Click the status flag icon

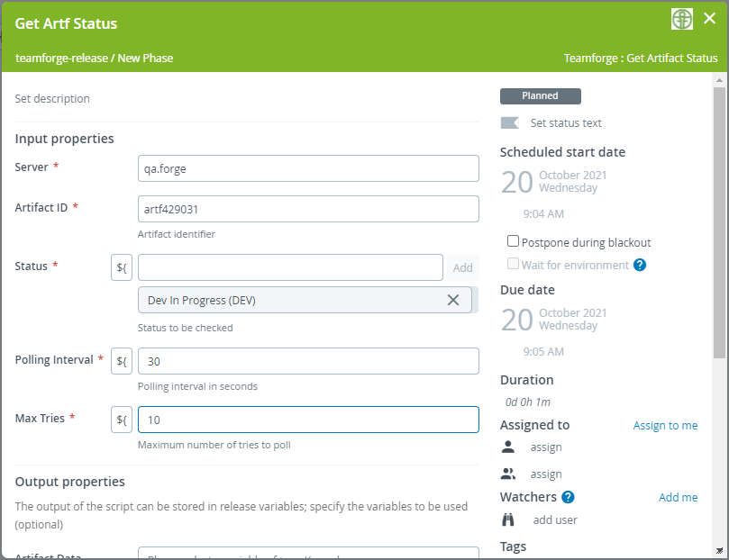(x=510, y=122)
